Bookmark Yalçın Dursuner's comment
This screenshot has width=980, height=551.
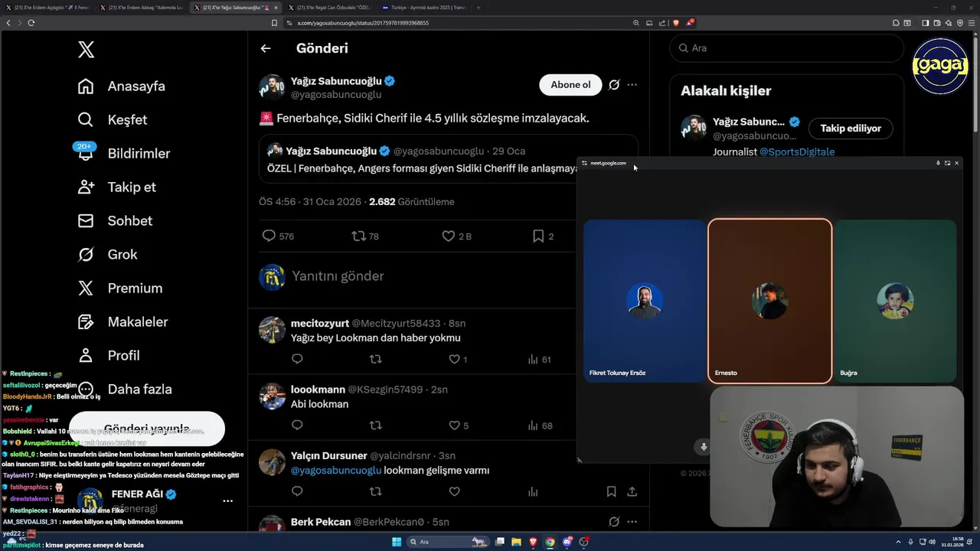[x=611, y=491]
